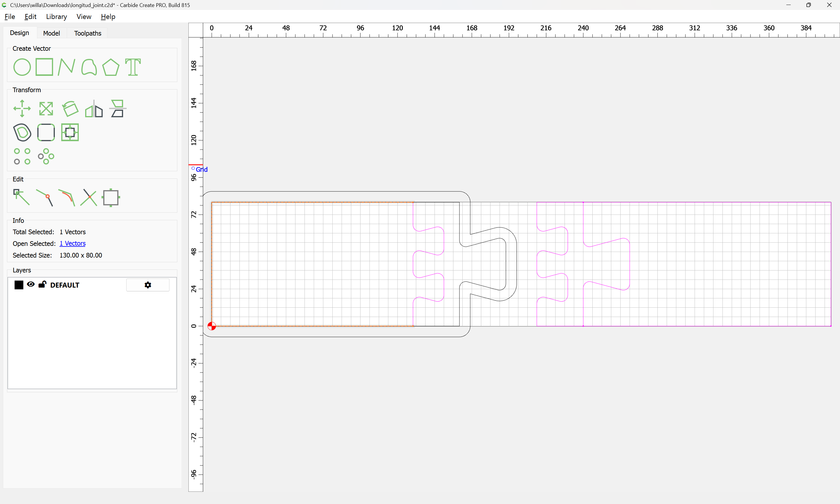Activate the Rotate transform tool

(70, 109)
